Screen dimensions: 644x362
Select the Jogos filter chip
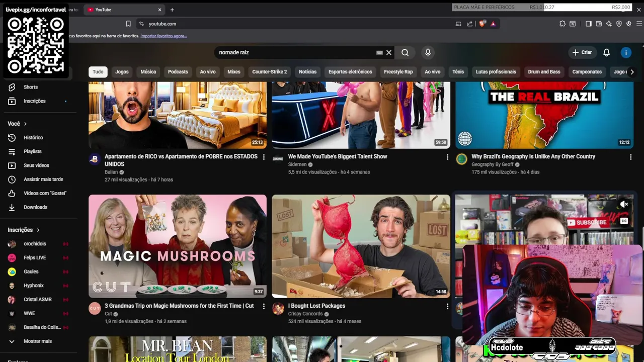(x=122, y=72)
